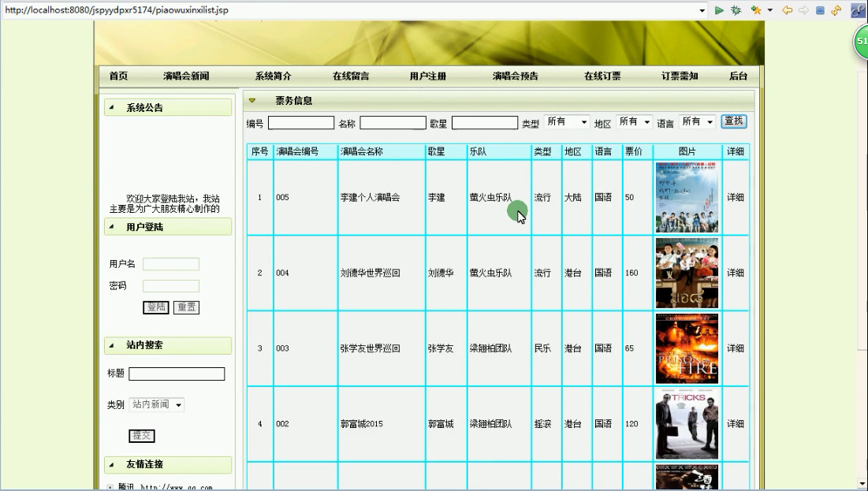Open the 用户注册 menu item
The image size is (868, 491).
[x=428, y=76]
